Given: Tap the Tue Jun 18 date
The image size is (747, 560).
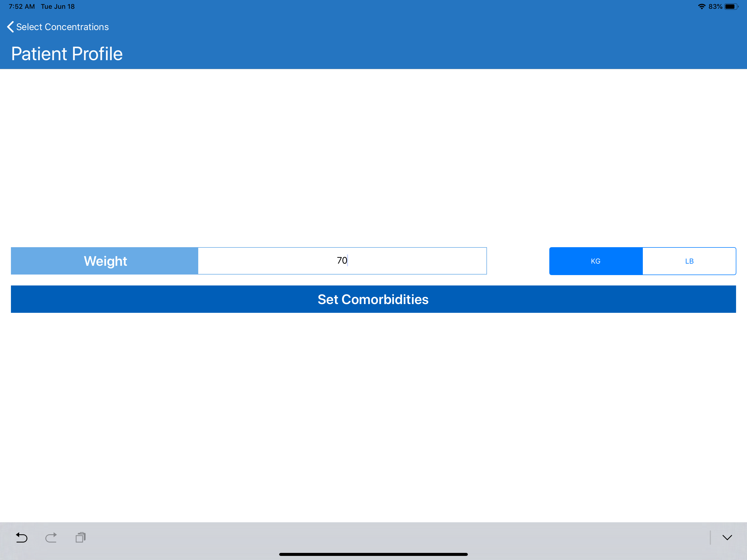Looking at the screenshot, I should [x=58, y=6].
